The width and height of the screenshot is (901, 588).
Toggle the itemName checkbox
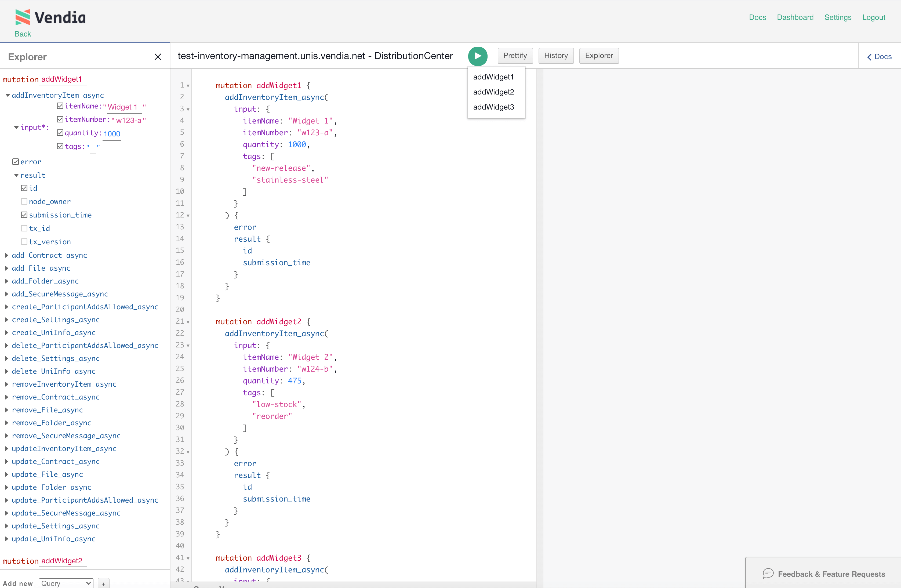click(x=60, y=106)
